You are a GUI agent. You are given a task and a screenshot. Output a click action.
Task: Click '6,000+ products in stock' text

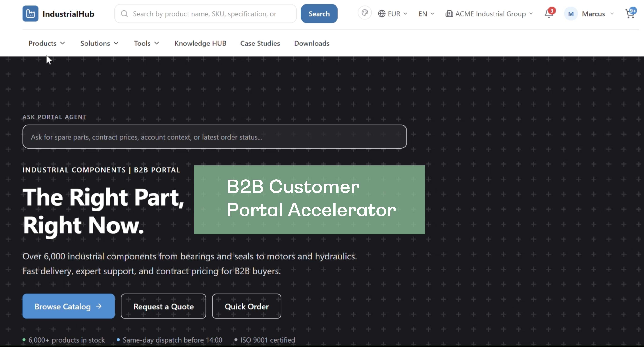pos(67,340)
